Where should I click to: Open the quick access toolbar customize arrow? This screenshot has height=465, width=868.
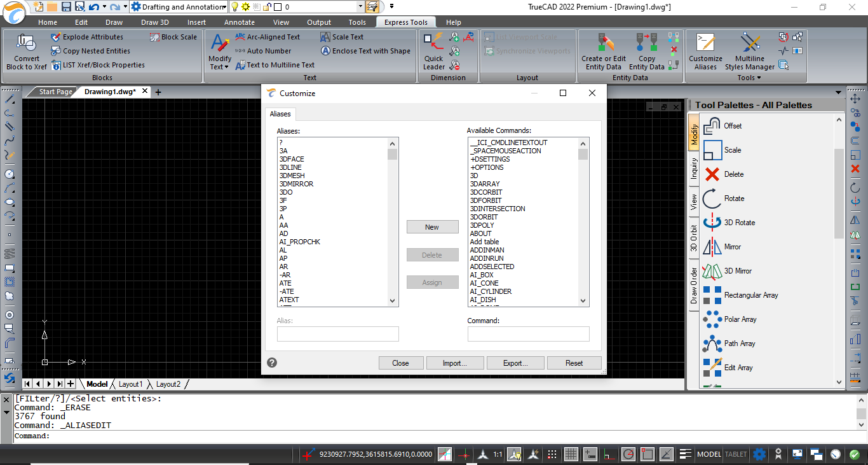(391, 6)
